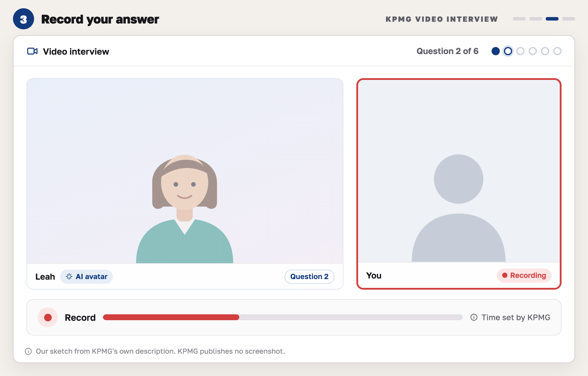Click the You camera placeholder silhouette
Screen dimensions: 588x376
[x=459, y=208]
